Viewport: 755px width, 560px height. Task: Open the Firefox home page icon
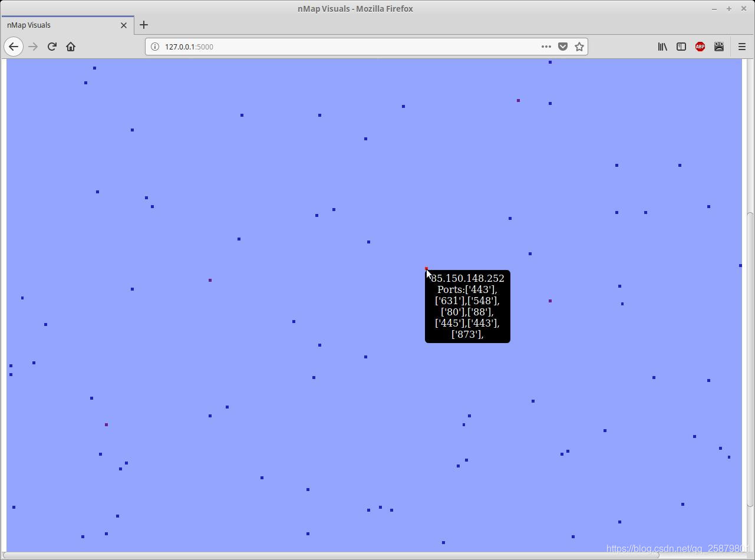point(71,47)
